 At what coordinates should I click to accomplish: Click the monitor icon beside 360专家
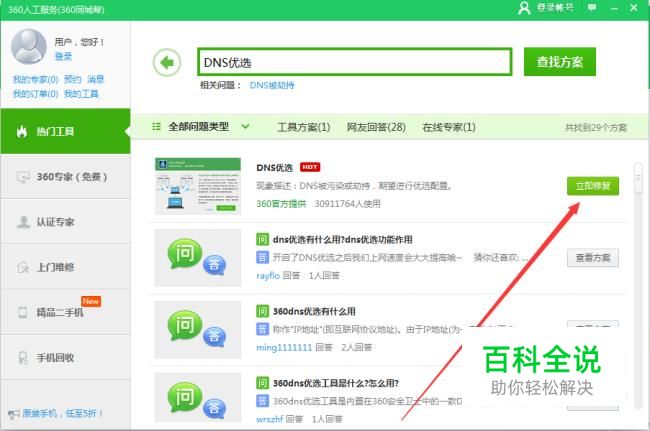point(23,177)
